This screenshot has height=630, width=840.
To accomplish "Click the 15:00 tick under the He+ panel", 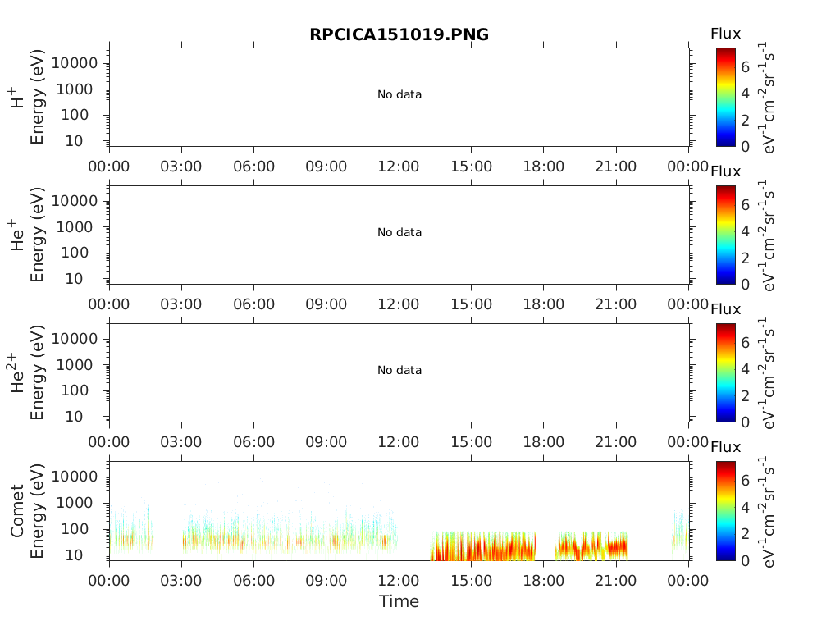I will [x=472, y=304].
